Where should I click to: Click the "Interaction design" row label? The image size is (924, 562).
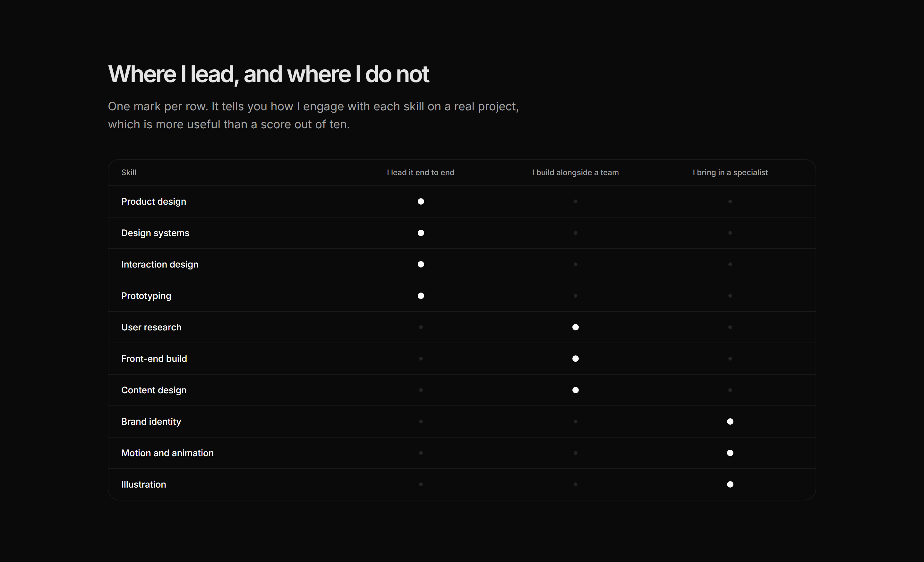click(159, 264)
